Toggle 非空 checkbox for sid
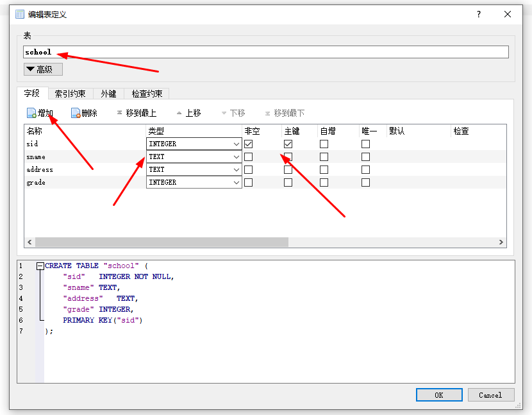 (248, 144)
